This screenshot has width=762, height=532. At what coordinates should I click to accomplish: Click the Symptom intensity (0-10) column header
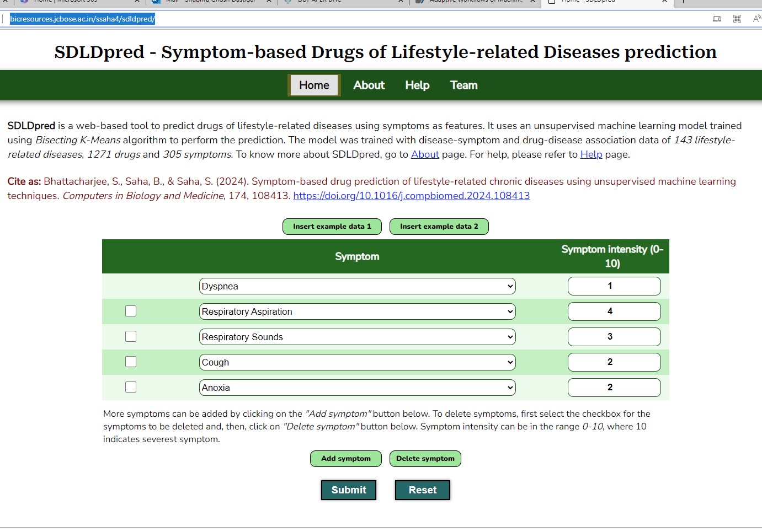tap(612, 256)
